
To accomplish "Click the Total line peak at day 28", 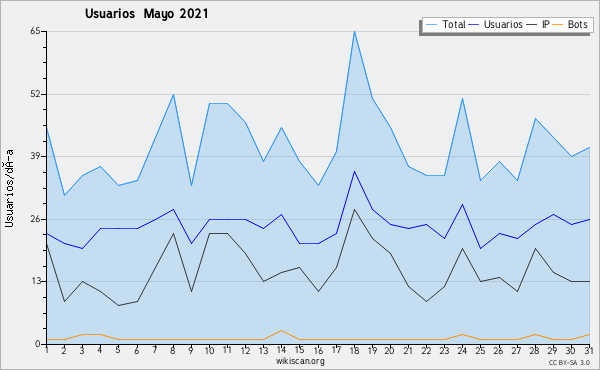I will [x=535, y=119].
